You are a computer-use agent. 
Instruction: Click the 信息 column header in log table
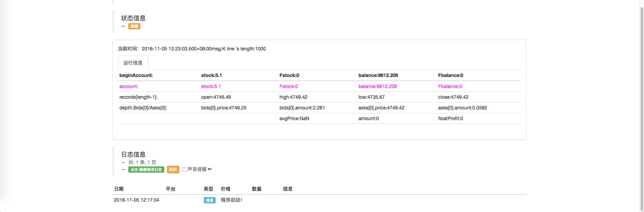[x=288, y=189]
